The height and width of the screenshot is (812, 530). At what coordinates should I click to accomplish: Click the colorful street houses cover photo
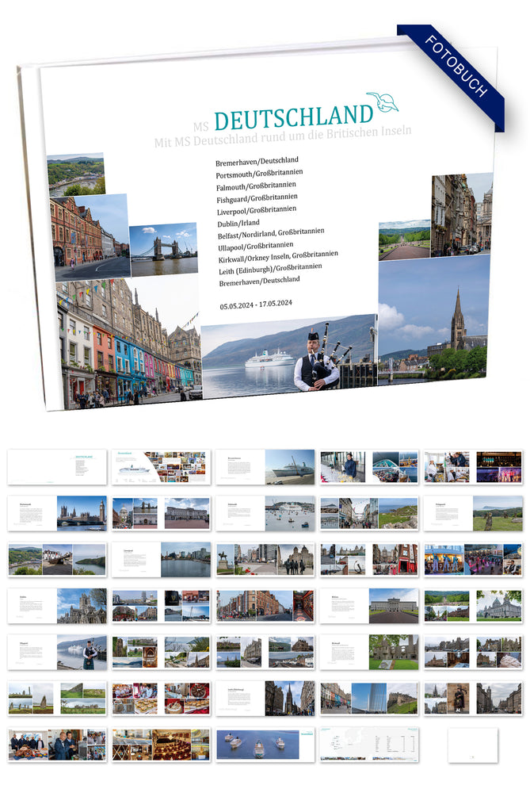127,343
